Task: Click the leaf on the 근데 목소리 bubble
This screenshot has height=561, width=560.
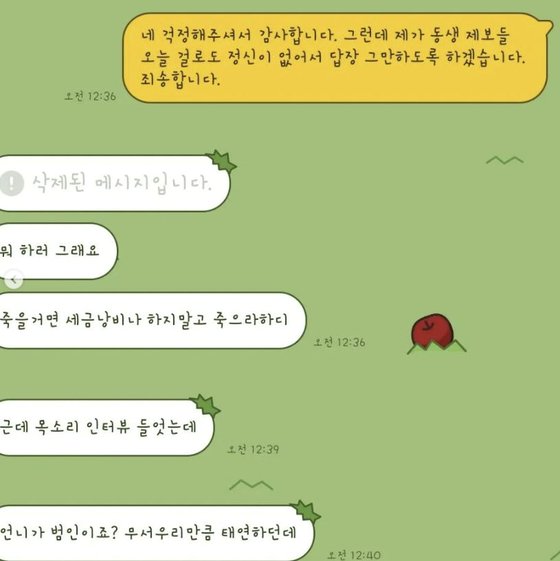Action: [x=206, y=405]
